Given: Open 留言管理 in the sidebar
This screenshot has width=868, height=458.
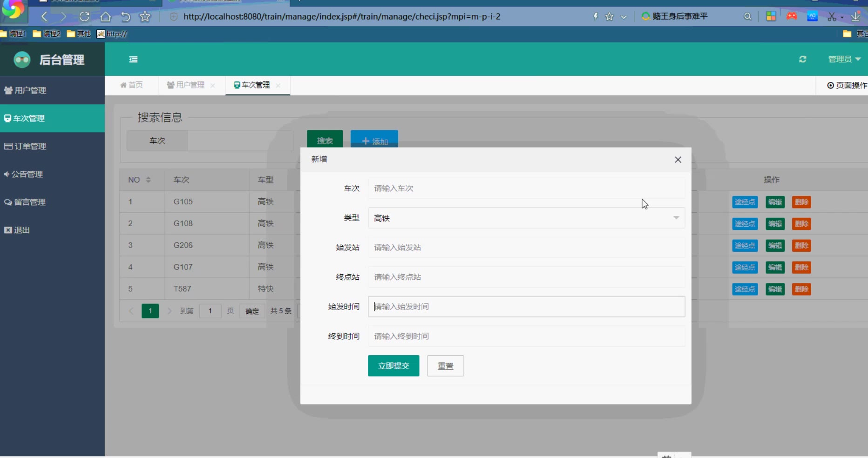Looking at the screenshot, I should (52, 202).
